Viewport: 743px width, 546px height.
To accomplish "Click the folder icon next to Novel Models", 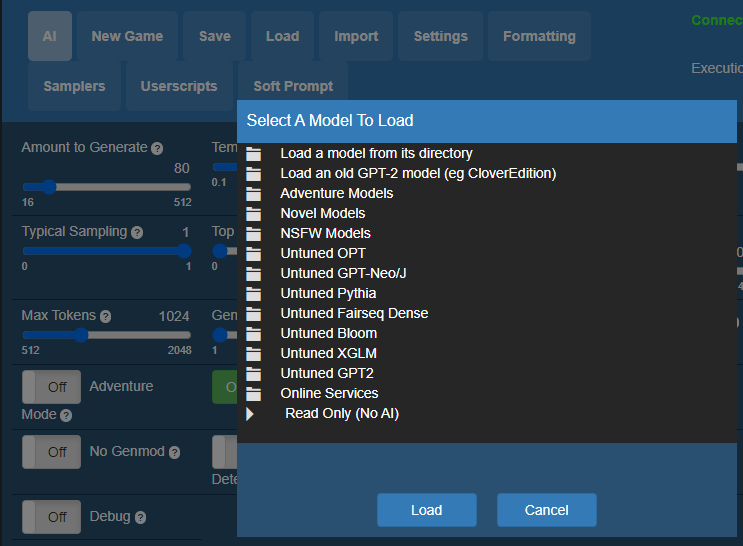I will point(253,214).
